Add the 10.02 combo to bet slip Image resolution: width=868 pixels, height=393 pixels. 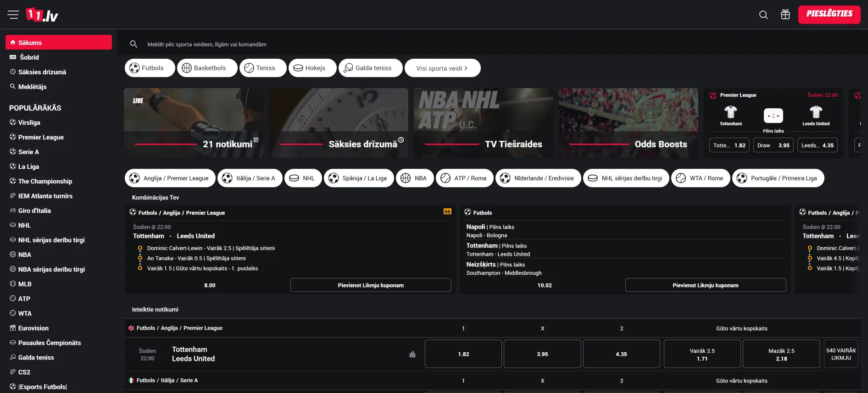(706, 285)
